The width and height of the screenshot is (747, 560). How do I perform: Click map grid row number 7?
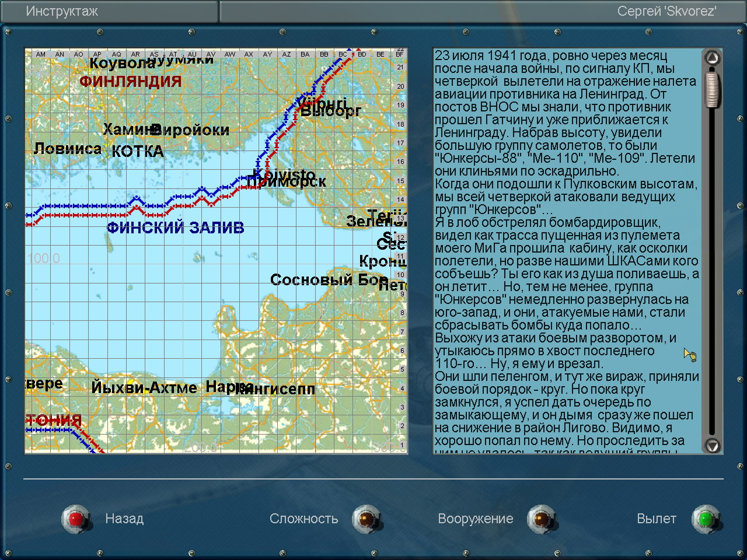[402, 332]
